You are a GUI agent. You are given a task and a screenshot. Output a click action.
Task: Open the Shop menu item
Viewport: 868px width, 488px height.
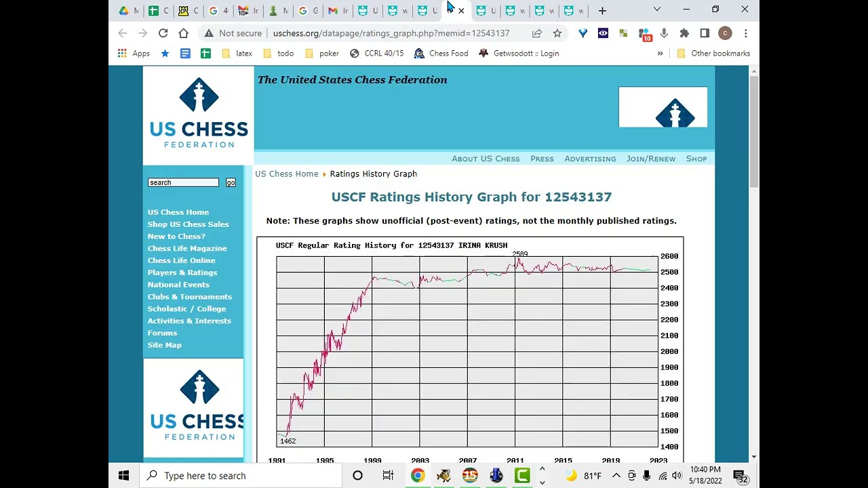[x=696, y=159]
